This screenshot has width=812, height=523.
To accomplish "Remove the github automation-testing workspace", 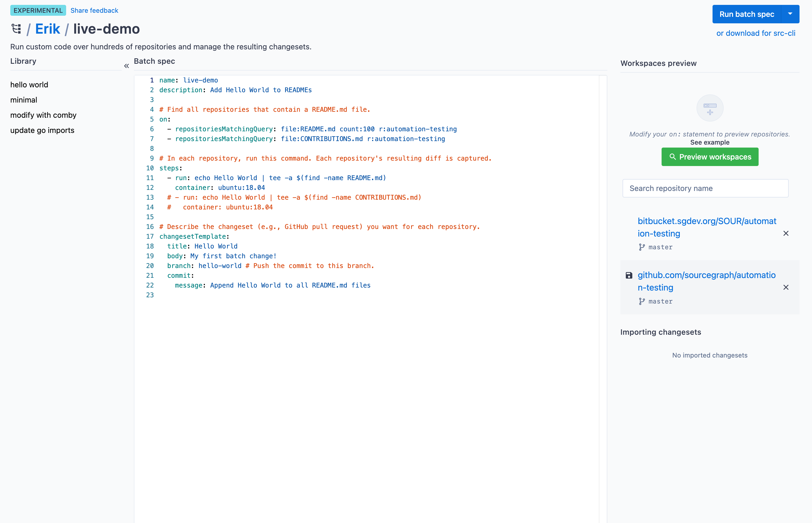I will tap(785, 287).
